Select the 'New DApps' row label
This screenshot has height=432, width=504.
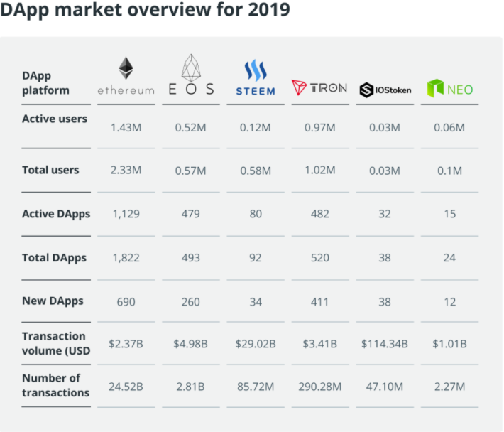click(x=53, y=301)
